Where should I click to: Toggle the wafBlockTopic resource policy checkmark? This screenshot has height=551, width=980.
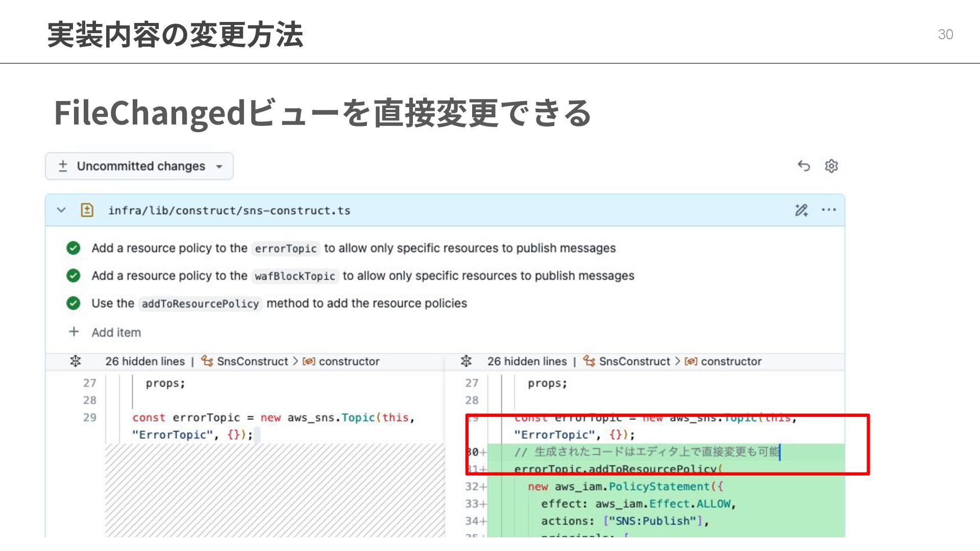point(73,275)
